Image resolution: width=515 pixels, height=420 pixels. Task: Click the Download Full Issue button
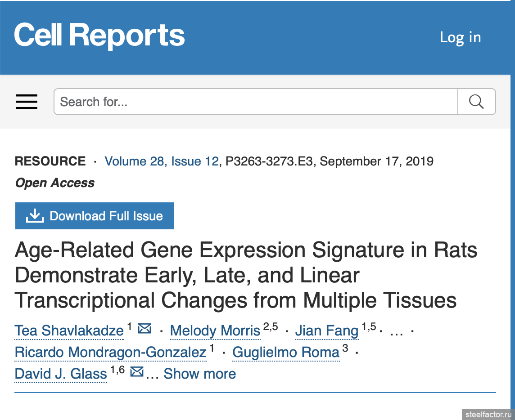click(x=95, y=216)
